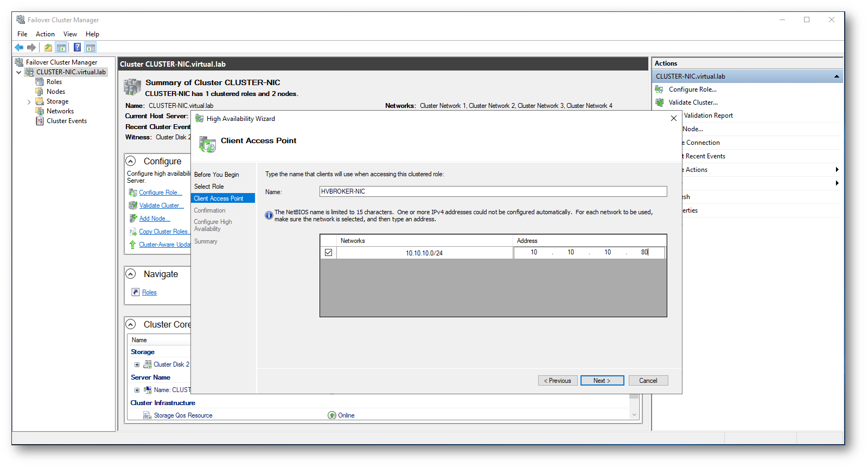Collapse the CLUSTER-NIC.virtual.lab tree node
The image size is (868, 468).
coord(19,72)
